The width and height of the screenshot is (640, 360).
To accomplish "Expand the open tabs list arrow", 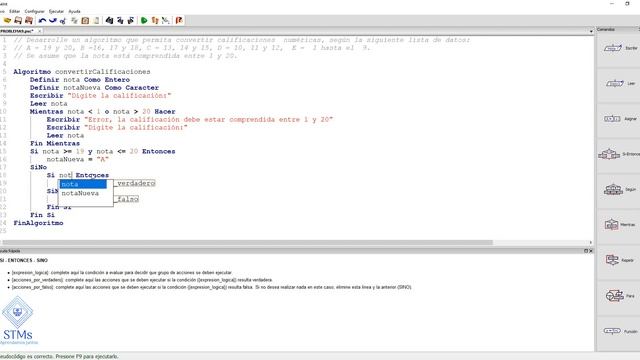I will coord(591,31).
